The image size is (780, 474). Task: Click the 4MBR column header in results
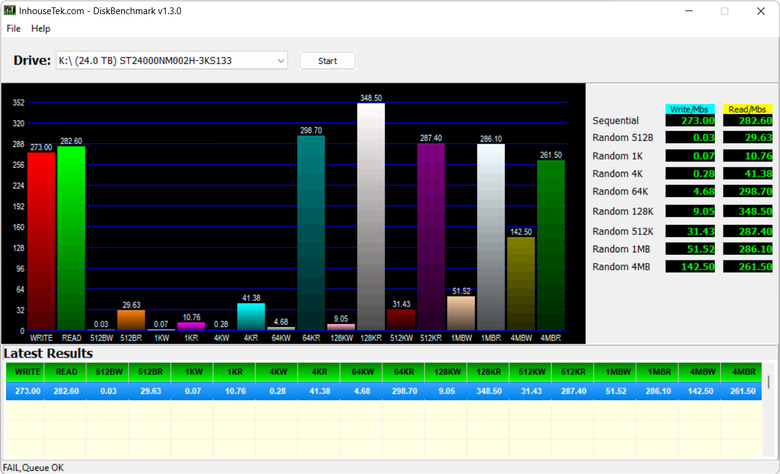pos(743,372)
